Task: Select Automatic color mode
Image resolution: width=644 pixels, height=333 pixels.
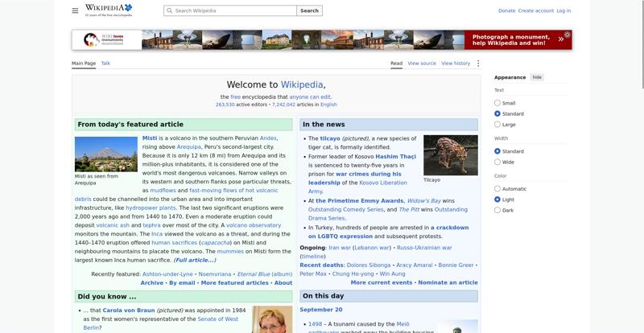Action: point(497,189)
